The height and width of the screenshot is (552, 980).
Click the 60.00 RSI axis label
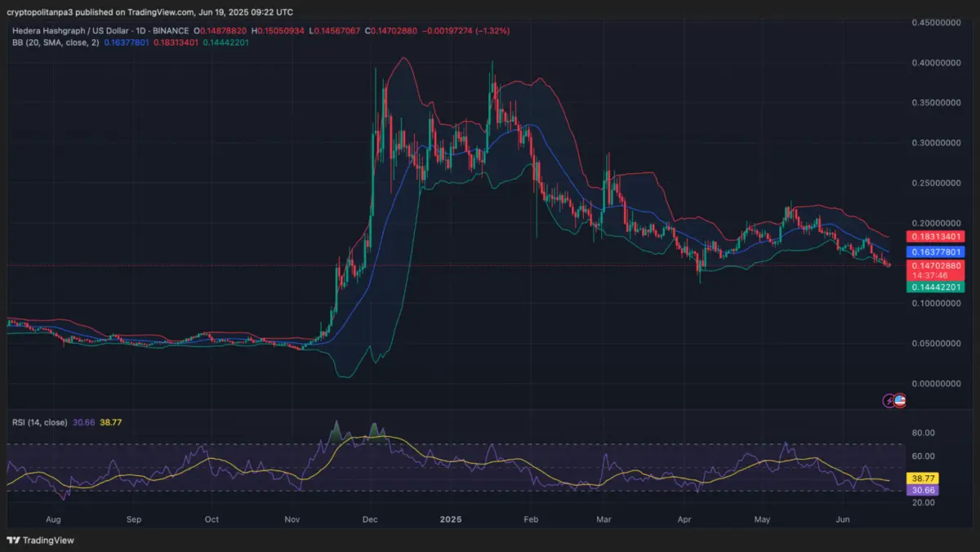[x=924, y=456]
